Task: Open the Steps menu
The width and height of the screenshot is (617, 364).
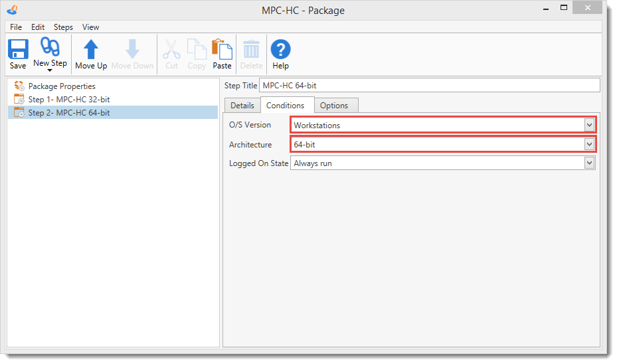Action: coord(63,27)
